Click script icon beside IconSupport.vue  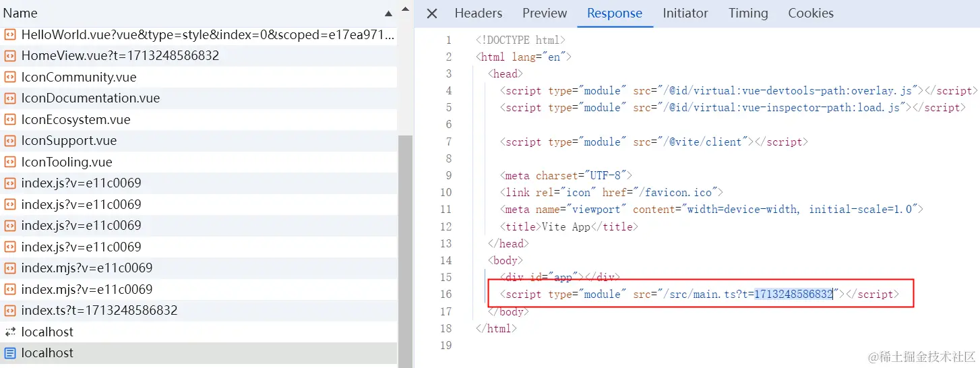[10, 141]
